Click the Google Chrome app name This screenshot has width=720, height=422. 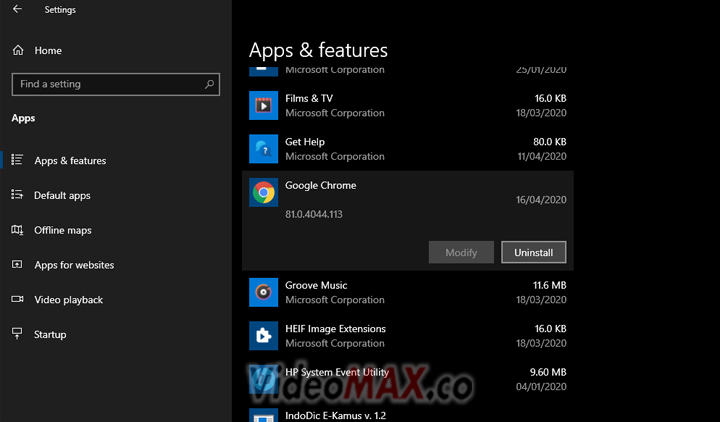(x=321, y=185)
